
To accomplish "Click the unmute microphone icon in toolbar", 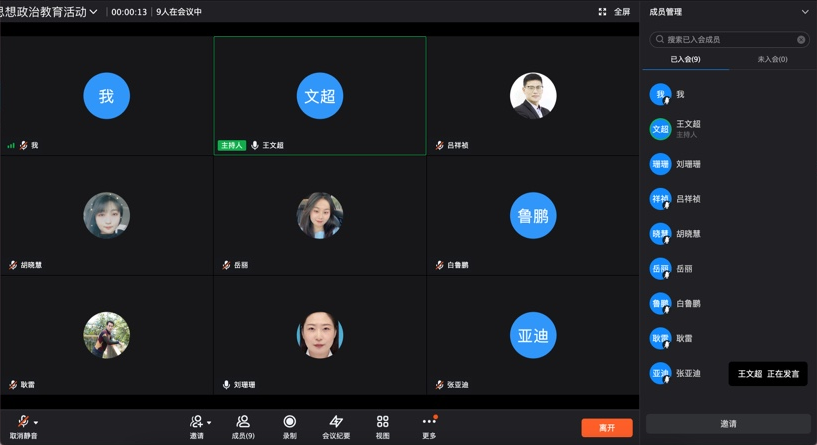I will click(23, 422).
